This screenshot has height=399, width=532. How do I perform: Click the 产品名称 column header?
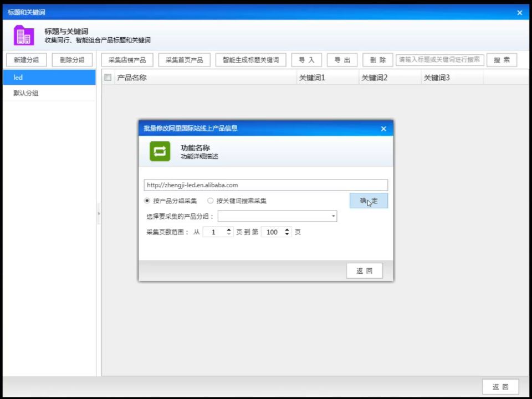click(206, 78)
